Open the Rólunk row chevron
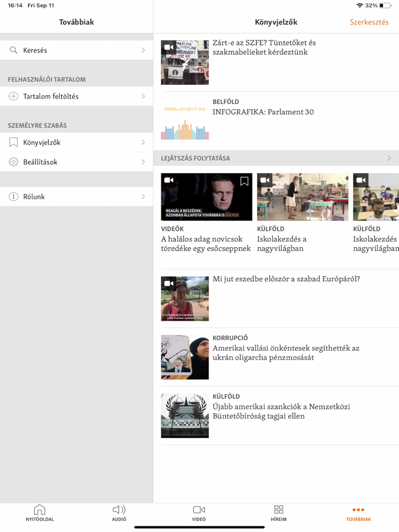 coord(143,197)
